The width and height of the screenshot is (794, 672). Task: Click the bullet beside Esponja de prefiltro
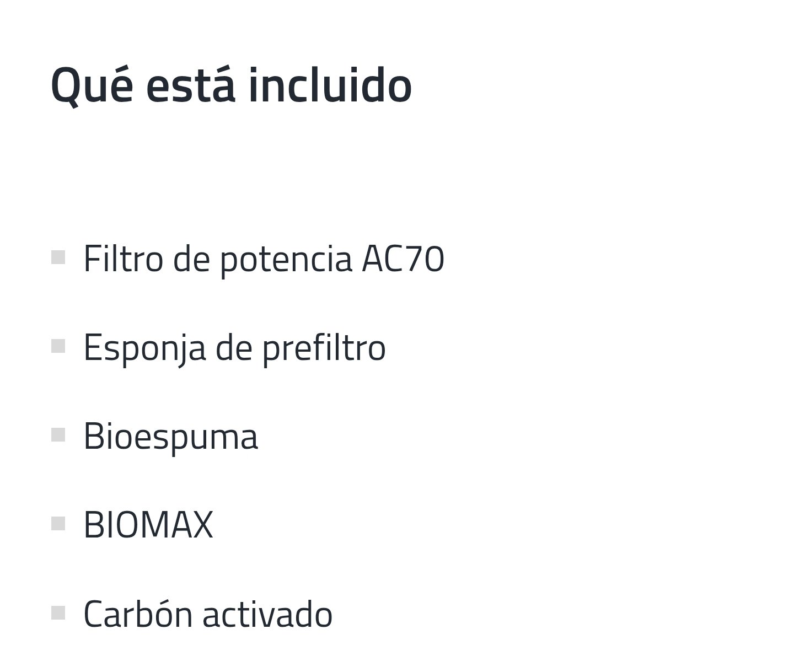(x=58, y=346)
